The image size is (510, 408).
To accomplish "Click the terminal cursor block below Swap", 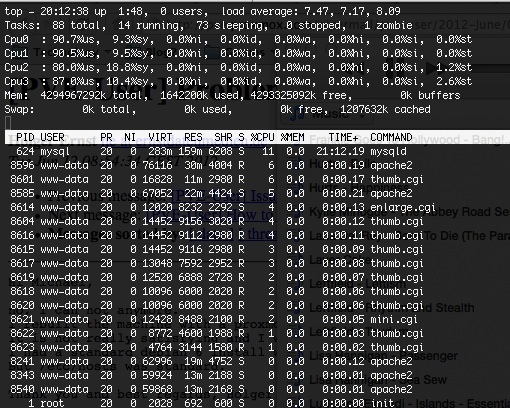I will (x=8, y=123).
